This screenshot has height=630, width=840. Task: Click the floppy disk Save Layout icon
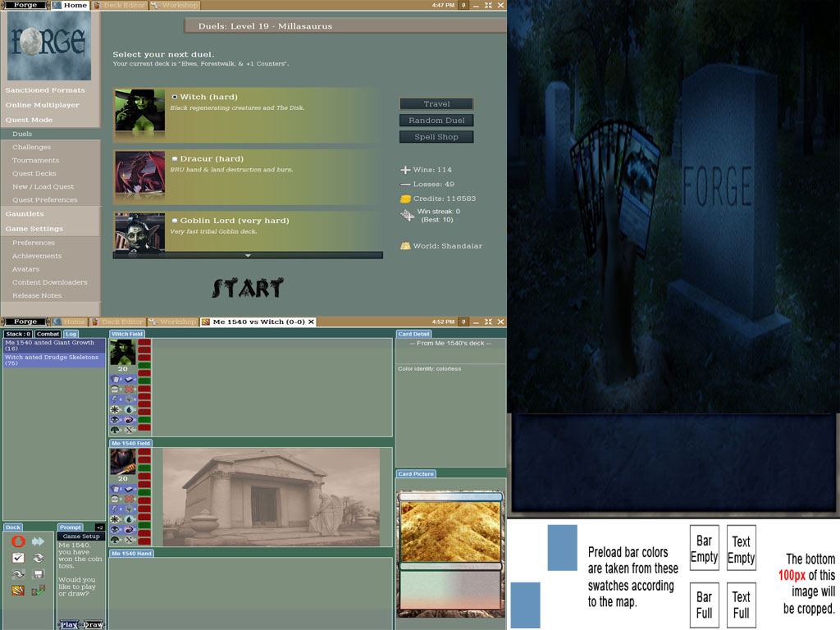point(38,574)
